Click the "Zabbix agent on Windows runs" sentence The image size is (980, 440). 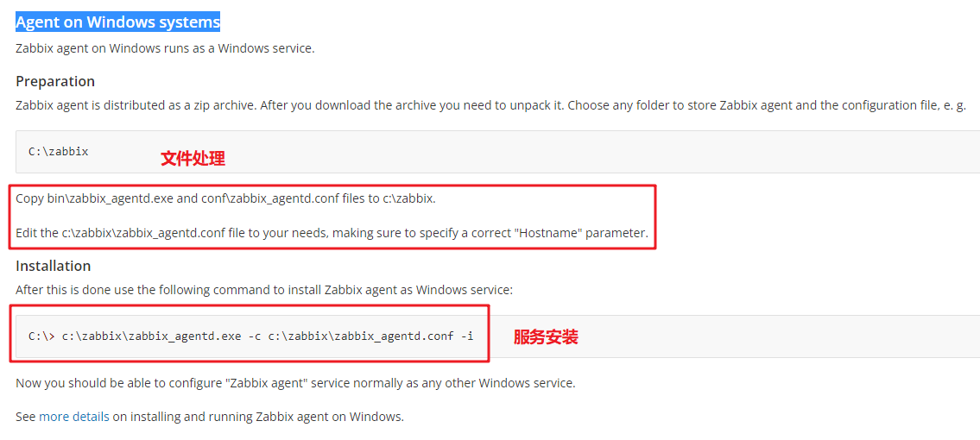[x=165, y=48]
